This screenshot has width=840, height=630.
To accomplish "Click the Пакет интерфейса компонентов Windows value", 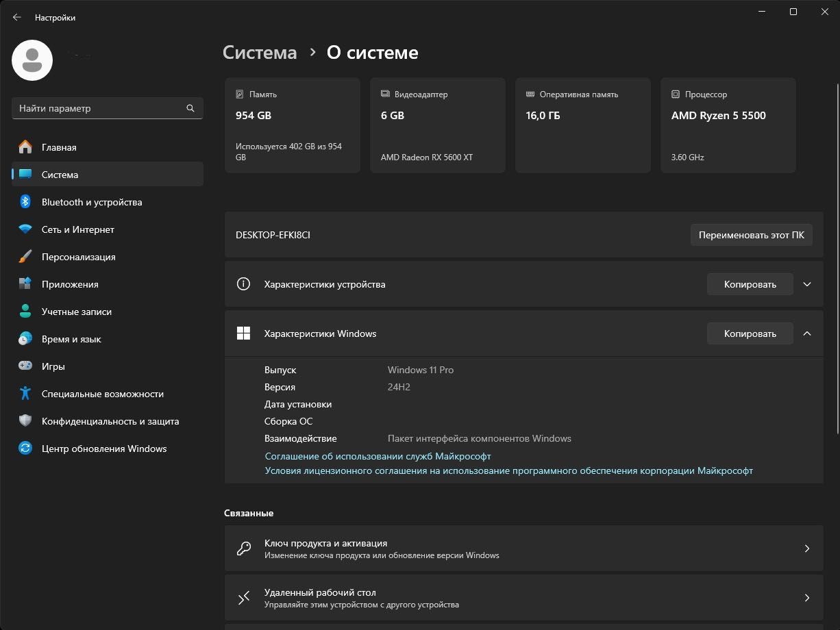I will 480,438.
